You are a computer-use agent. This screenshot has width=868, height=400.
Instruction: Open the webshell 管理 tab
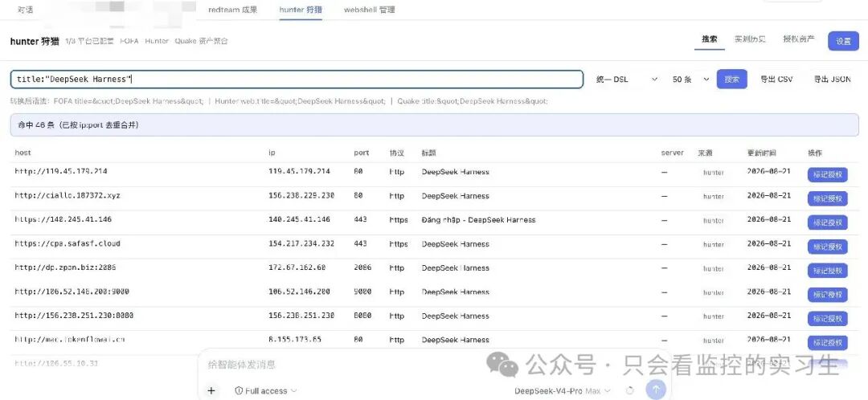point(369,10)
